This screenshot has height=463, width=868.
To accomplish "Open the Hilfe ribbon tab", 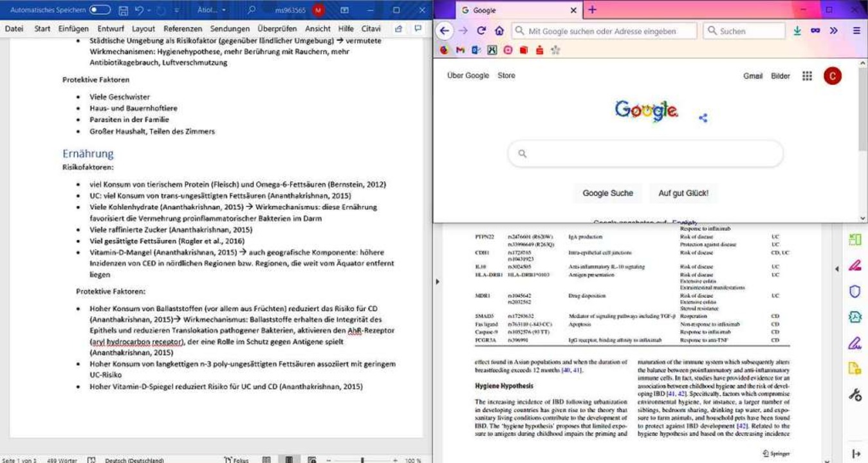I will pyautogui.click(x=346, y=29).
